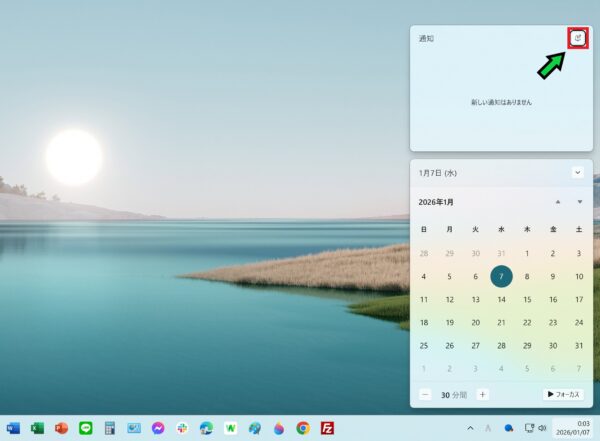
Task: Show hidden tray icons with the chevron
Action: click(470, 428)
